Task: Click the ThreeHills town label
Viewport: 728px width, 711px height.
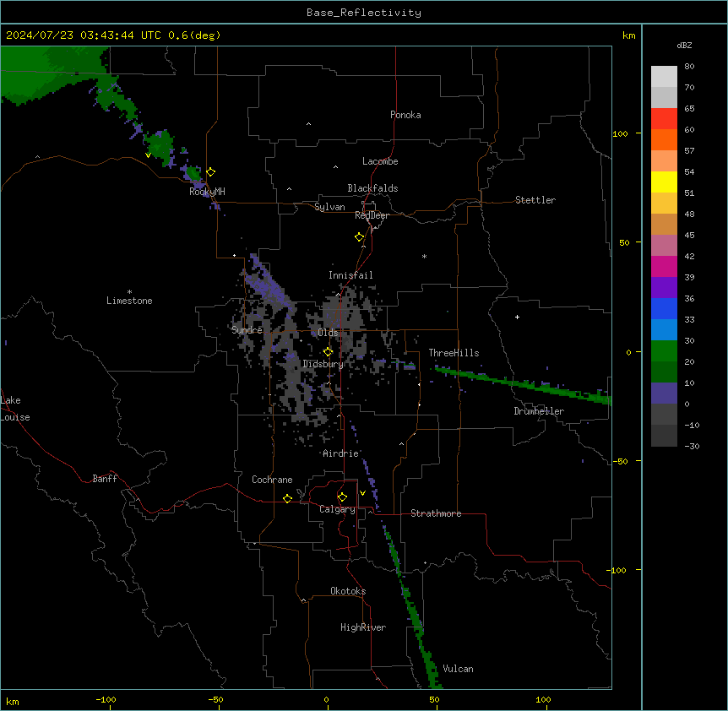Action: coord(454,353)
